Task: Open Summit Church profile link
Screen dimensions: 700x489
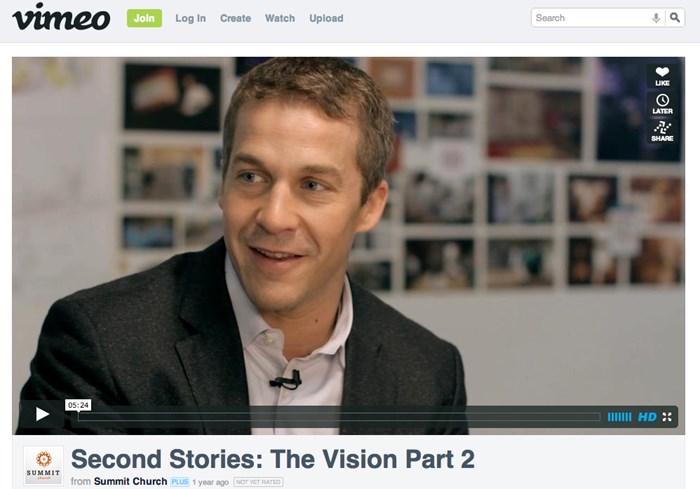Action: 130,481
